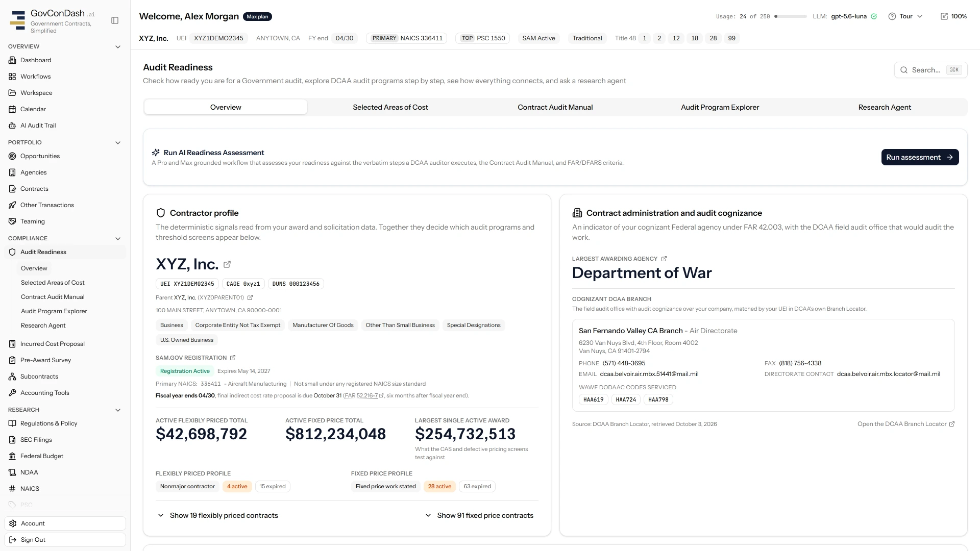
Task: Open Workspace folder icon
Action: coord(12,93)
